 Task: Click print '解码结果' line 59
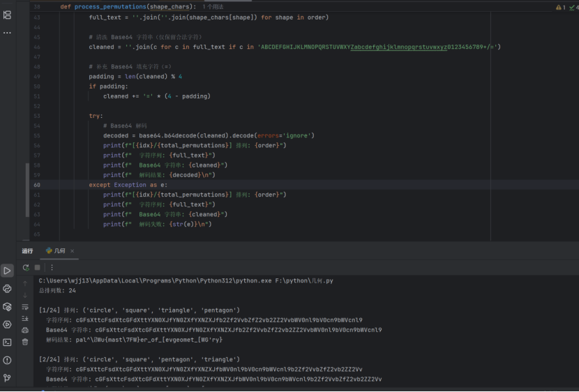(159, 175)
